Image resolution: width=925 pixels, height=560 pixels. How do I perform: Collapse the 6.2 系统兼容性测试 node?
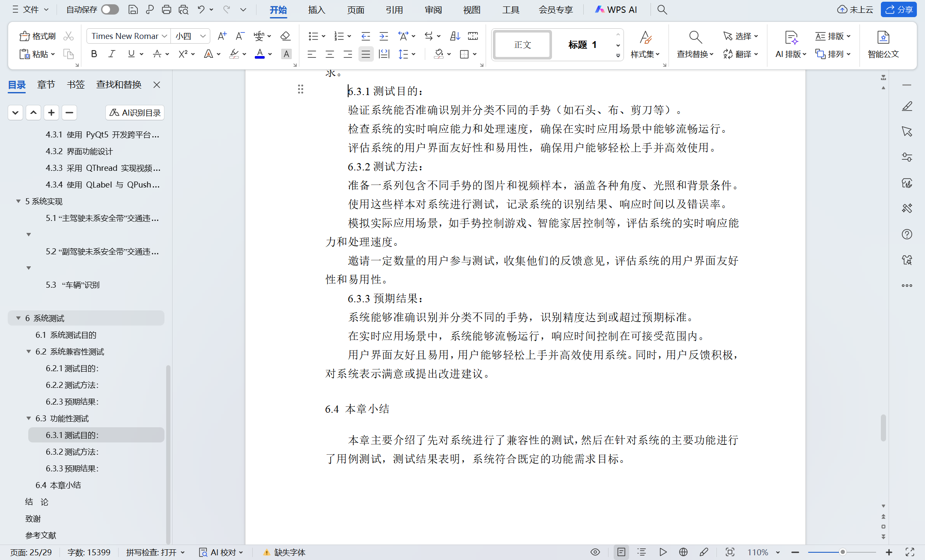coord(29,351)
